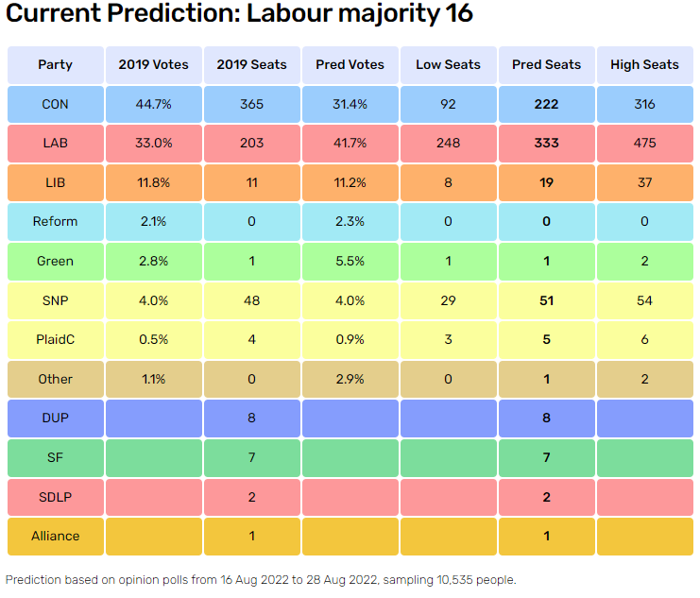Click the Labour high seats value 475
Viewport: 700px width, 598px height.
(x=644, y=144)
